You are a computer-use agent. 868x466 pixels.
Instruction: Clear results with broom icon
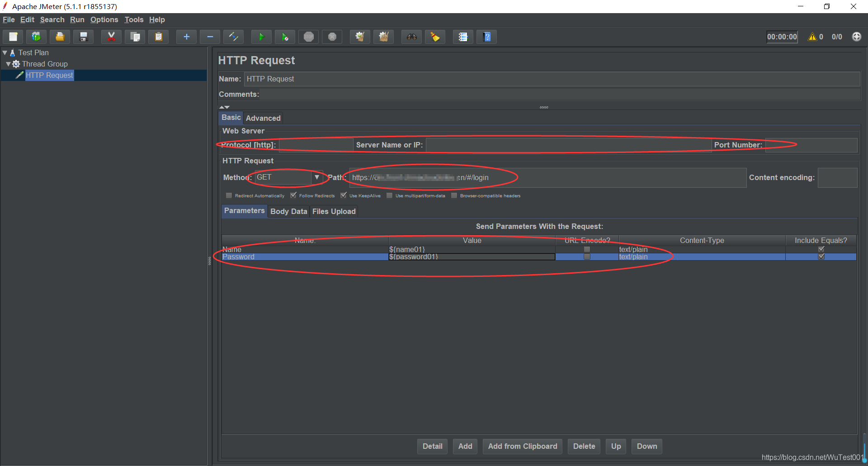pyautogui.click(x=360, y=37)
